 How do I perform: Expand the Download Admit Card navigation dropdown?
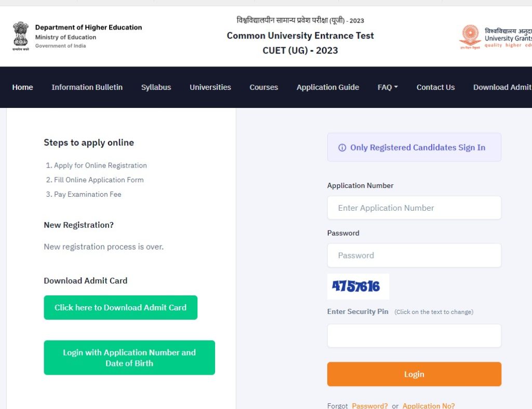click(506, 87)
